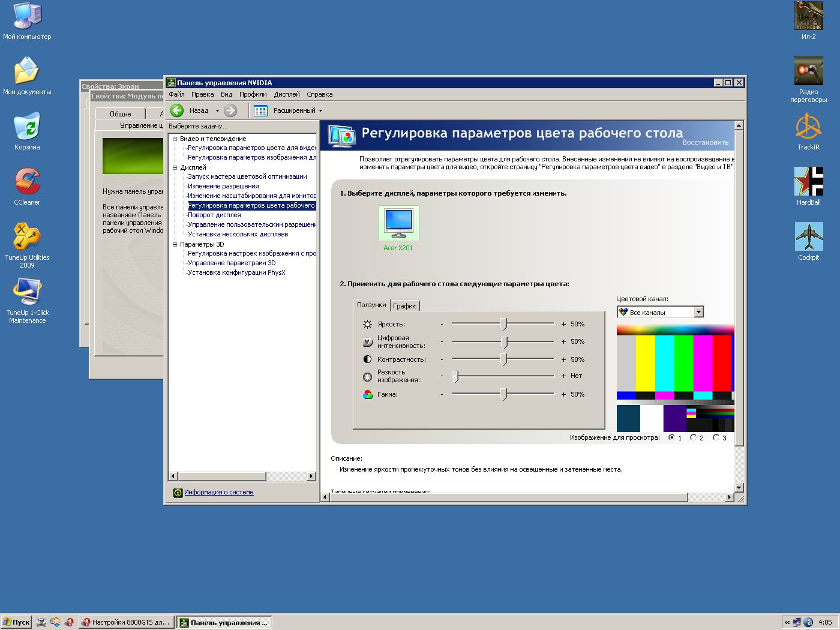This screenshot has height=630, width=840.
Task: Click the Яркость brightness sun icon
Action: click(368, 324)
